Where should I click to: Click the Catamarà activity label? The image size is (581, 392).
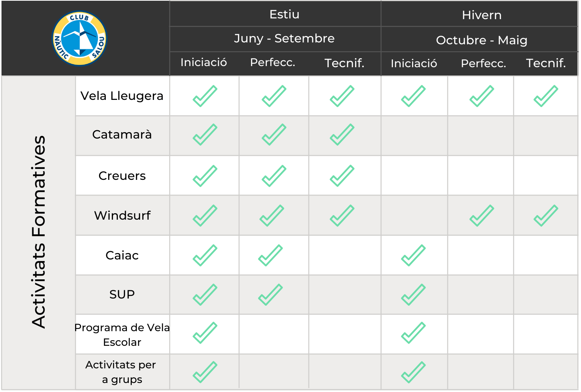(x=122, y=134)
